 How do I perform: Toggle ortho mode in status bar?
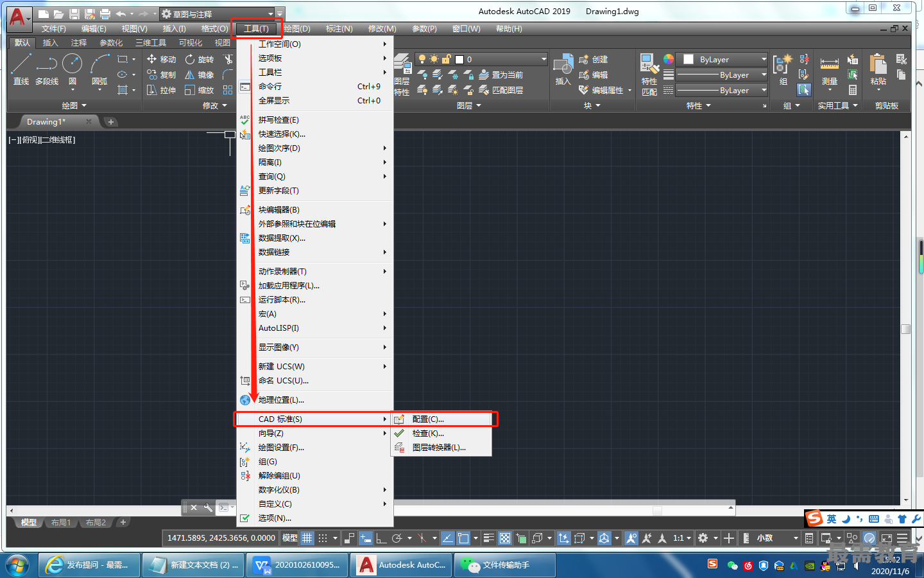(x=381, y=538)
